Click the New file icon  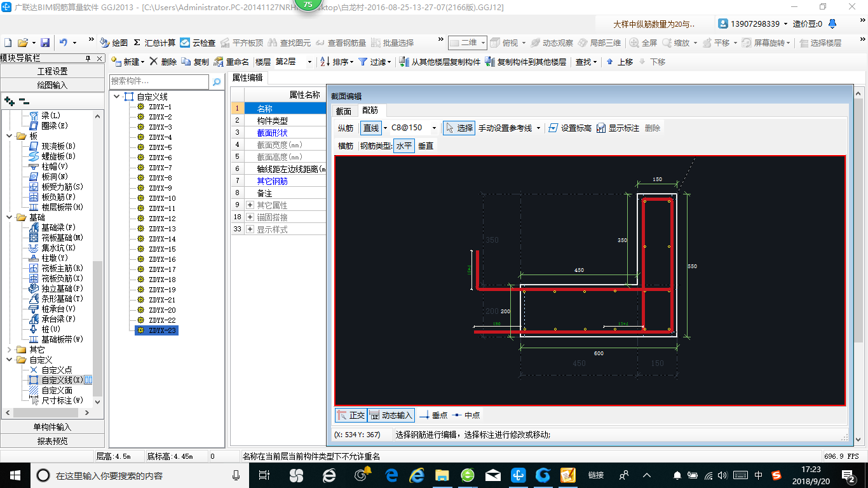pos(8,43)
